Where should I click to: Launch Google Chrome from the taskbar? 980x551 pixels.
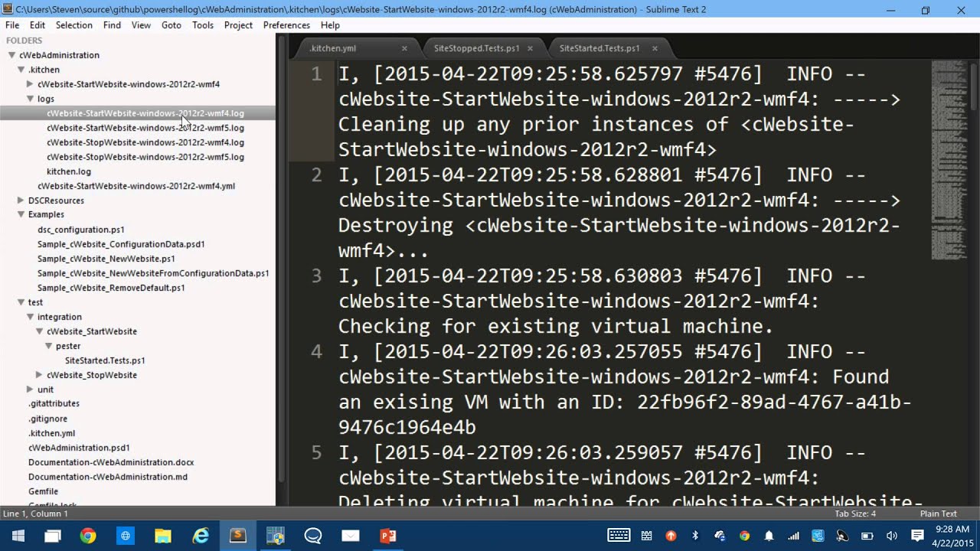tap(88, 536)
